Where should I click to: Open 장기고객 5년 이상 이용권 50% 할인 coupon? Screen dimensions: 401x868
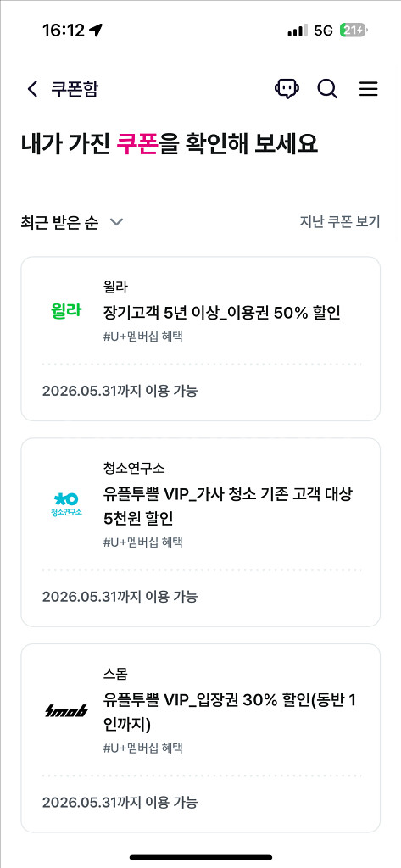pyautogui.click(x=200, y=339)
